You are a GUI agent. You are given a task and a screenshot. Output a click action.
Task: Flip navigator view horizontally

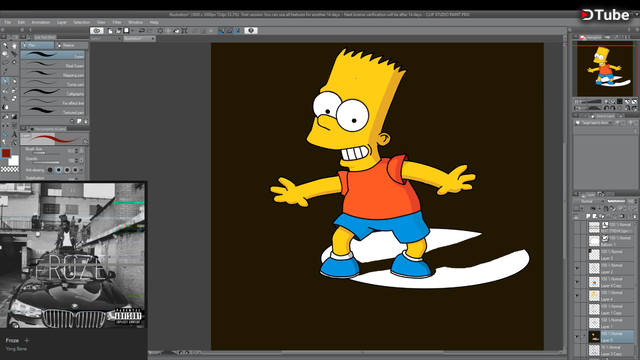coord(627,108)
